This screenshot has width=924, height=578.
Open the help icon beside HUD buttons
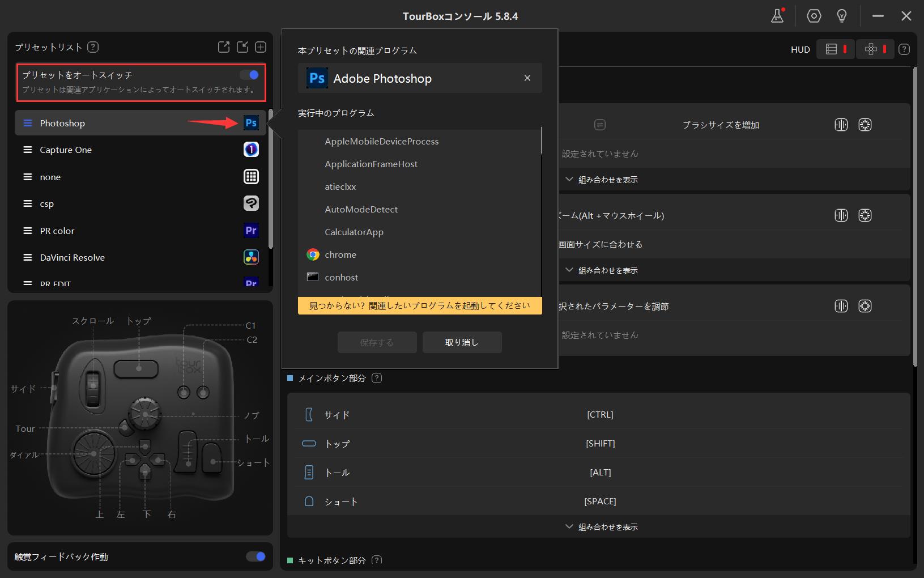tap(904, 49)
